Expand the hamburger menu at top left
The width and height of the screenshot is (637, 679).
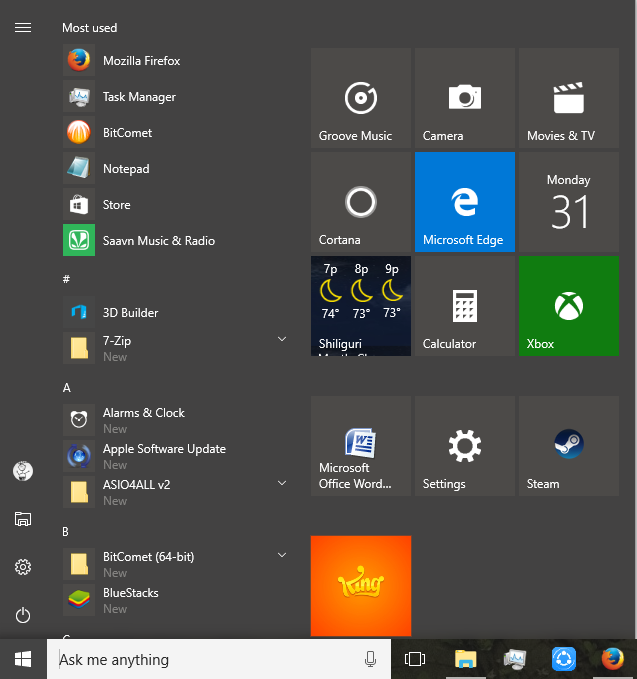pos(23,28)
